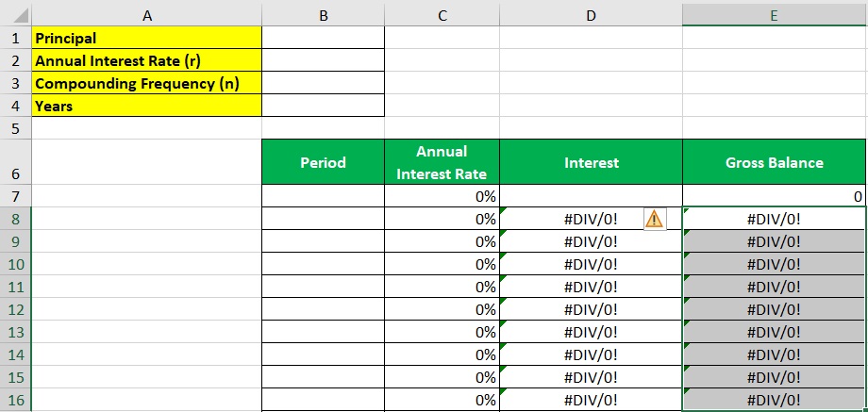Image resolution: width=868 pixels, height=412 pixels.
Task: Select the Interest header cell
Action: click(x=591, y=162)
